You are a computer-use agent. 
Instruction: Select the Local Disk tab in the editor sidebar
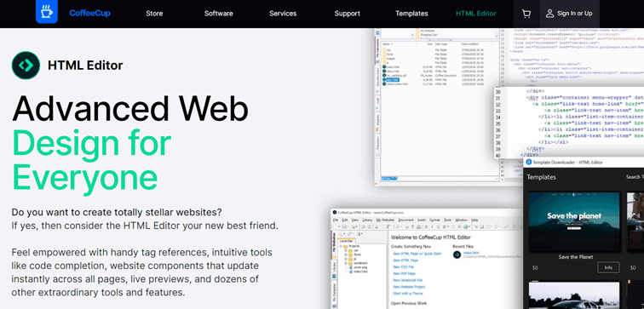point(346,241)
